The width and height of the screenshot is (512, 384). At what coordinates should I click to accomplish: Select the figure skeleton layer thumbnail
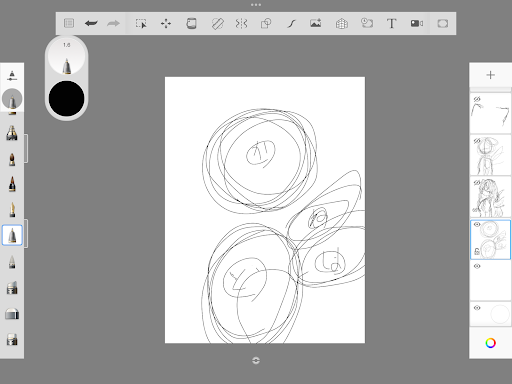click(x=490, y=155)
